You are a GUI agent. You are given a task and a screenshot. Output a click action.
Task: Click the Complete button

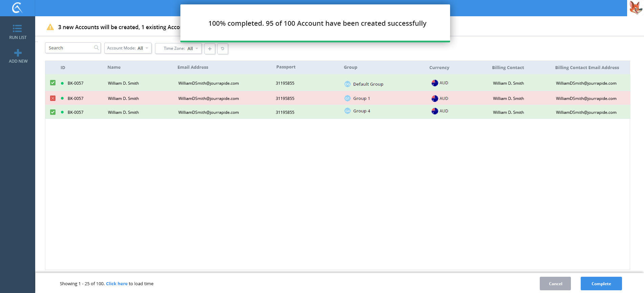601,284
